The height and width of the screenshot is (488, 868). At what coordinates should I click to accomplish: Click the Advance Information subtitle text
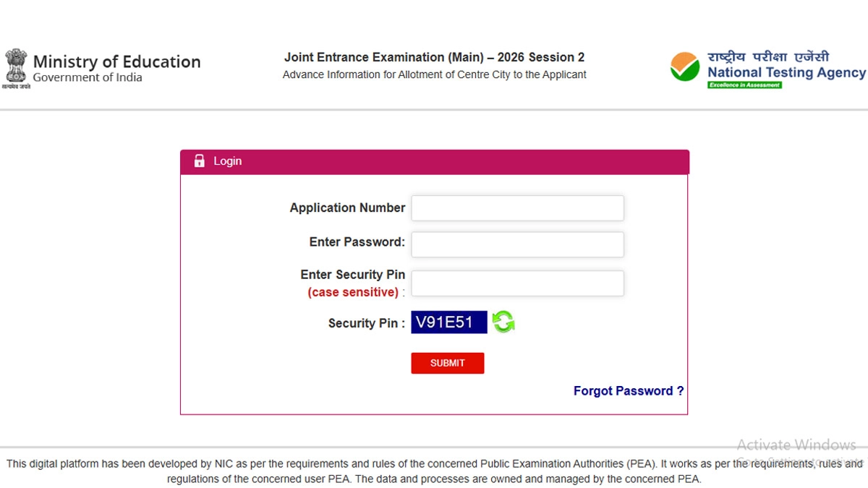(434, 74)
